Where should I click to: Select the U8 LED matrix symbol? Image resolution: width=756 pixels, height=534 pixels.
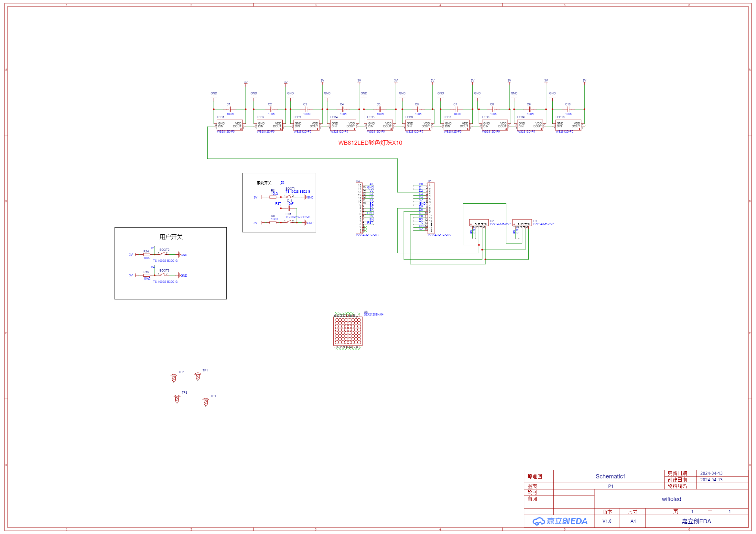(348, 331)
